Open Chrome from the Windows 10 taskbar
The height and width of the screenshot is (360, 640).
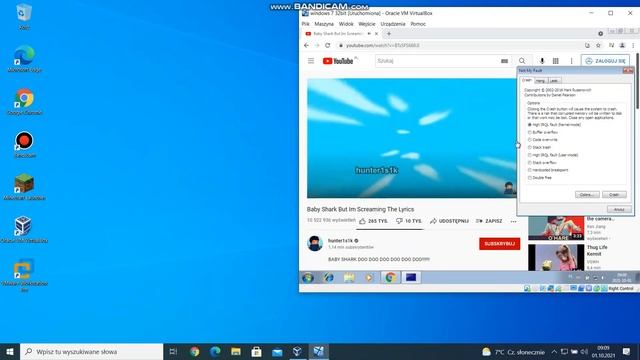pos(195,351)
